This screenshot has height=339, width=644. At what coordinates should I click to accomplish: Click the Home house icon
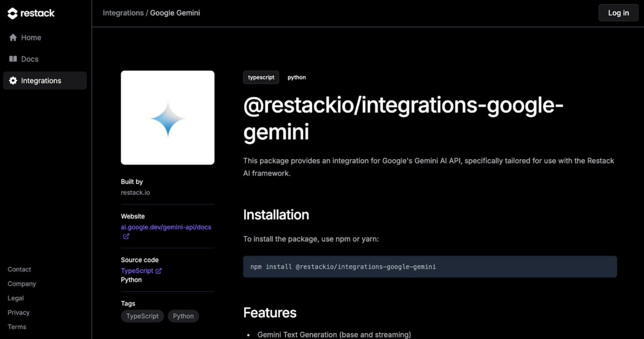[13, 38]
